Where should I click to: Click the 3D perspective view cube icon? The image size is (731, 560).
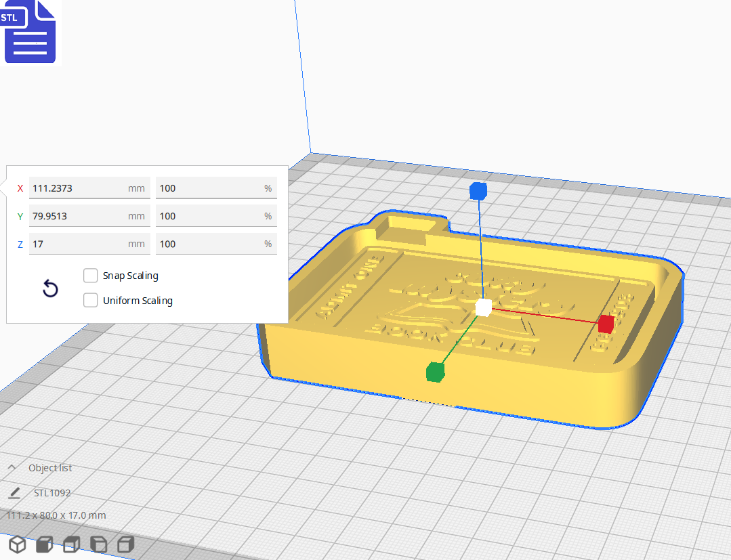click(17, 544)
